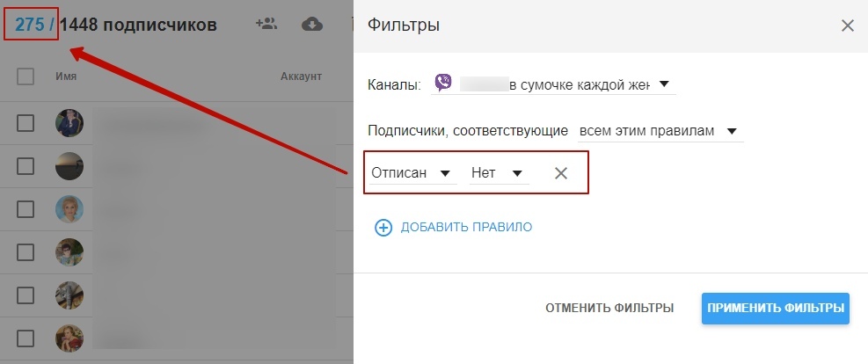Sort by the Имя column header

(x=66, y=76)
